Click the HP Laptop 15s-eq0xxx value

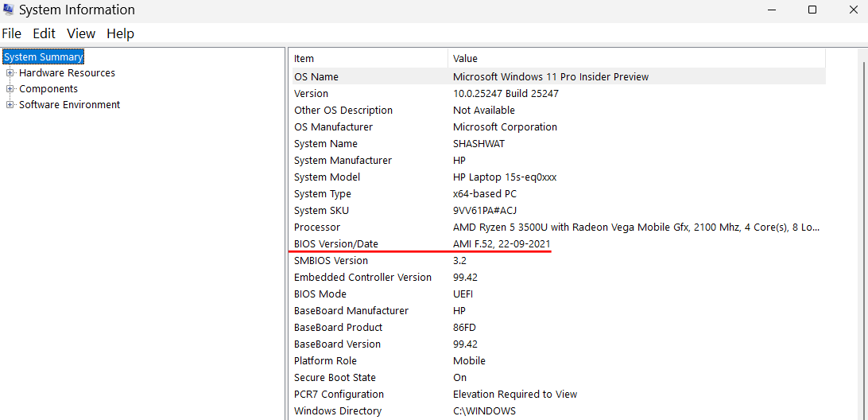tap(505, 177)
